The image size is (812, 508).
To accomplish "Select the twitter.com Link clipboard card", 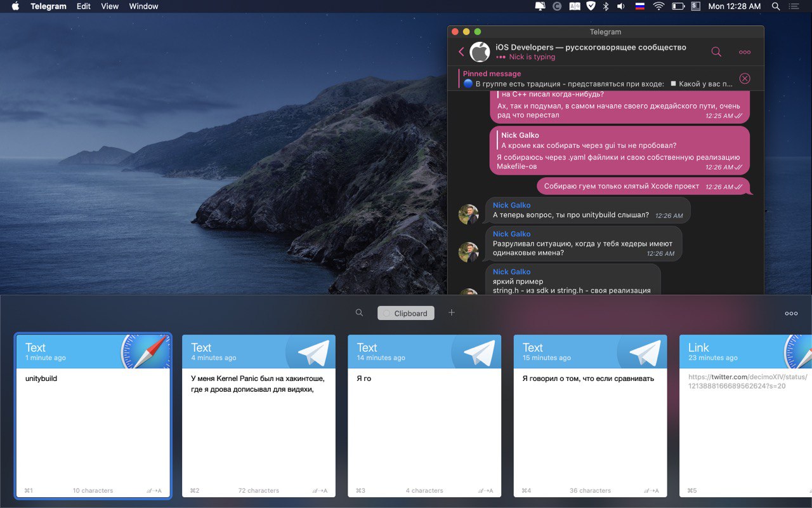I will pos(745,416).
